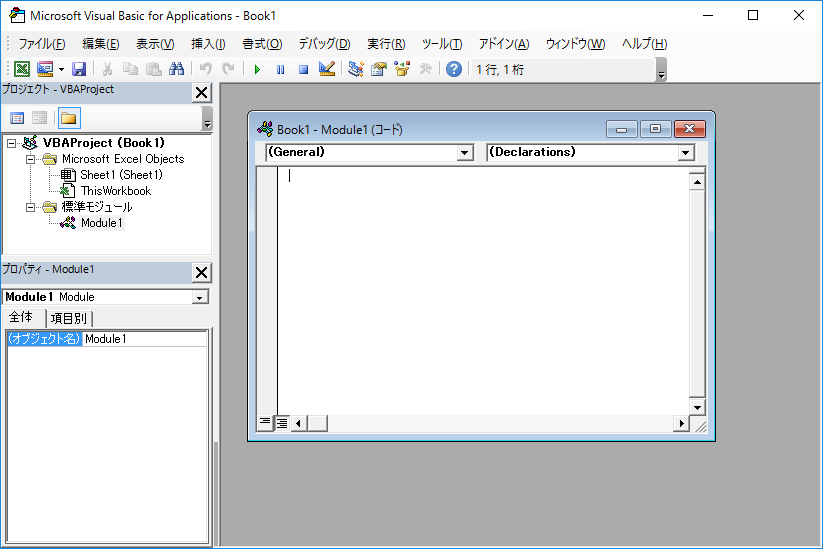823x549 pixels.
Task: Click the Project pane toolbar options arrow
Action: coord(207,119)
